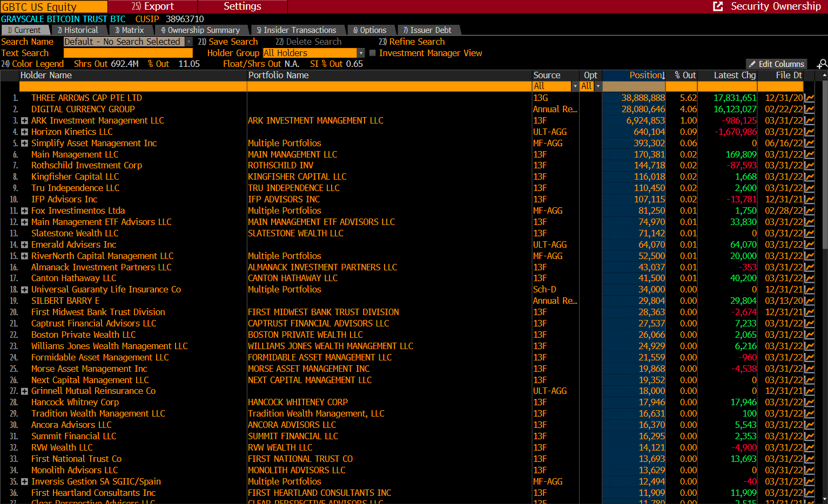This screenshot has width=828, height=504.
Task: Open chart icon for Main Management LLC row
Action: coord(809,155)
